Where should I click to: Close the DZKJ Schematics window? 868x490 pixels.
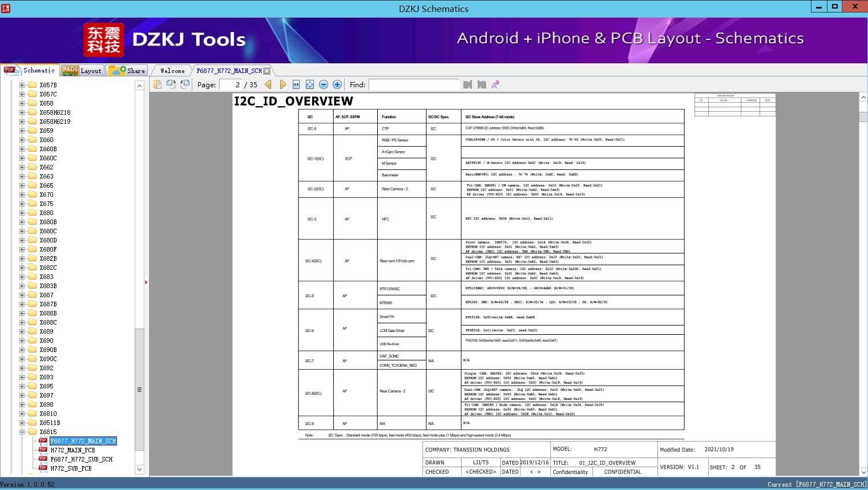[855, 7]
